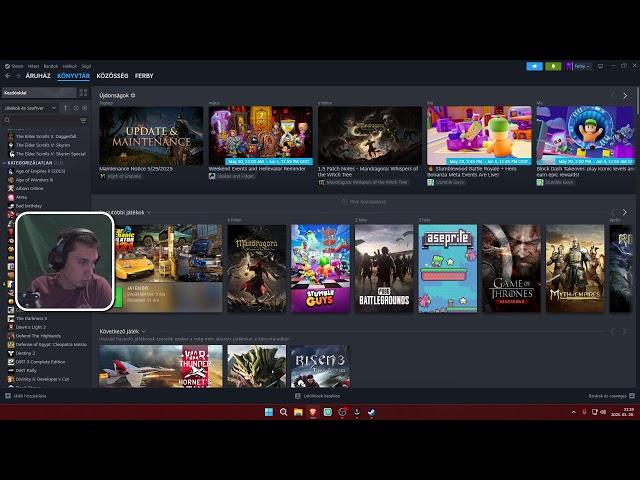This screenshot has width=640, height=480.
Task: Switch to the ÁRUHÁZ tab
Action: (x=38, y=76)
